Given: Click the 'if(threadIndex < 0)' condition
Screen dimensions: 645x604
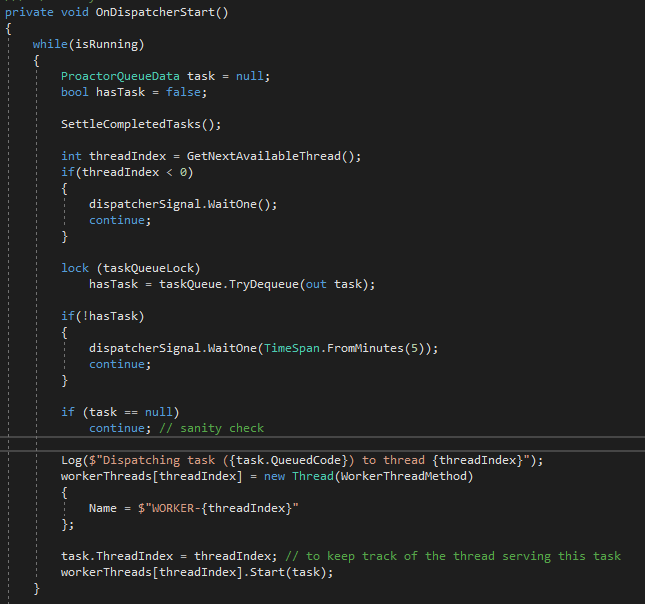Looking at the screenshot, I should pyautogui.click(x=127, y=172).
